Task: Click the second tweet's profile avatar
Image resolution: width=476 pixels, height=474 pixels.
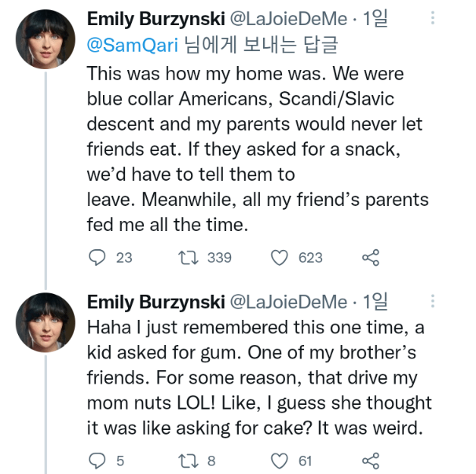Action: [x=46, y=322]
